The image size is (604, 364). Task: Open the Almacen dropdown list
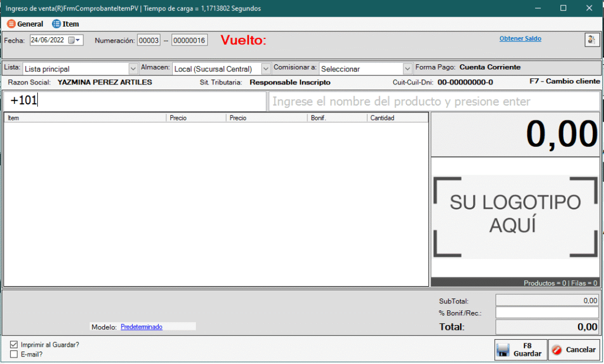coord(265,69)
